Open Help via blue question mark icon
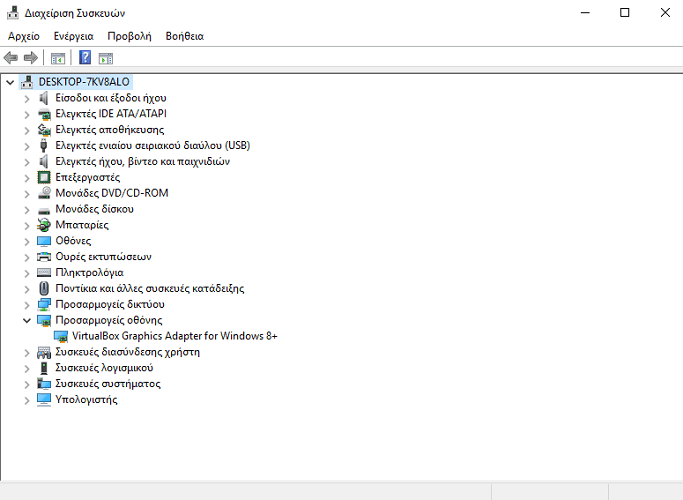This screenshot has height=500, width=683. 85,57
